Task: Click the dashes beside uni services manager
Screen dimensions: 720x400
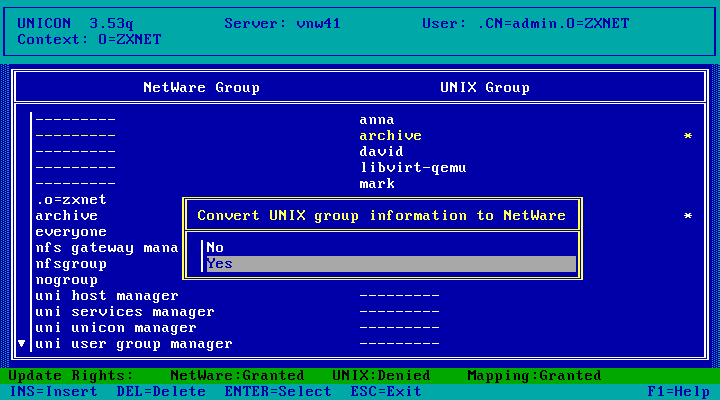Action: coord(399,312)
